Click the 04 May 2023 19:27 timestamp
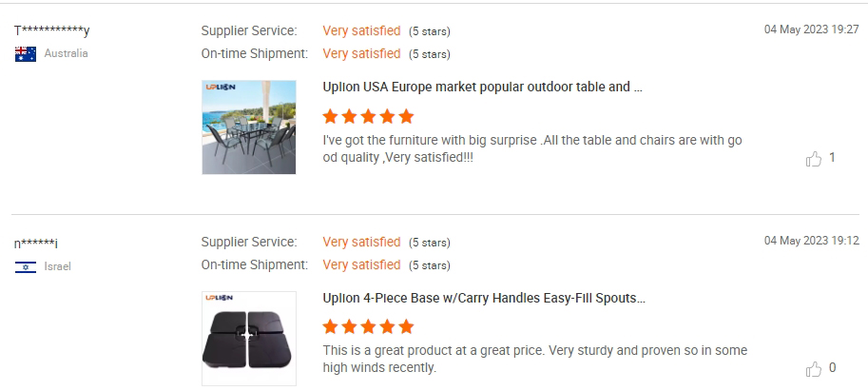The image size is (868, 391). tap(811, 29)
